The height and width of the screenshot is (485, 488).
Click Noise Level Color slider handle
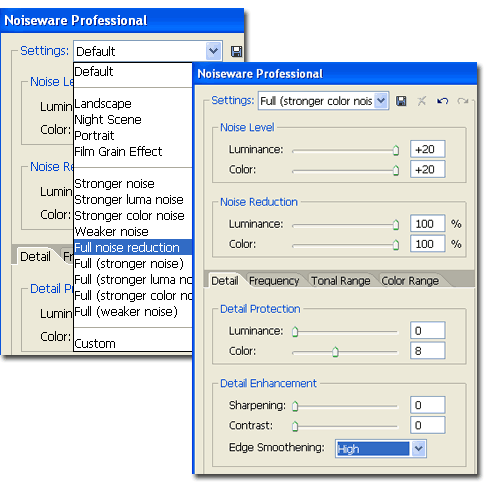pos(396,170)
